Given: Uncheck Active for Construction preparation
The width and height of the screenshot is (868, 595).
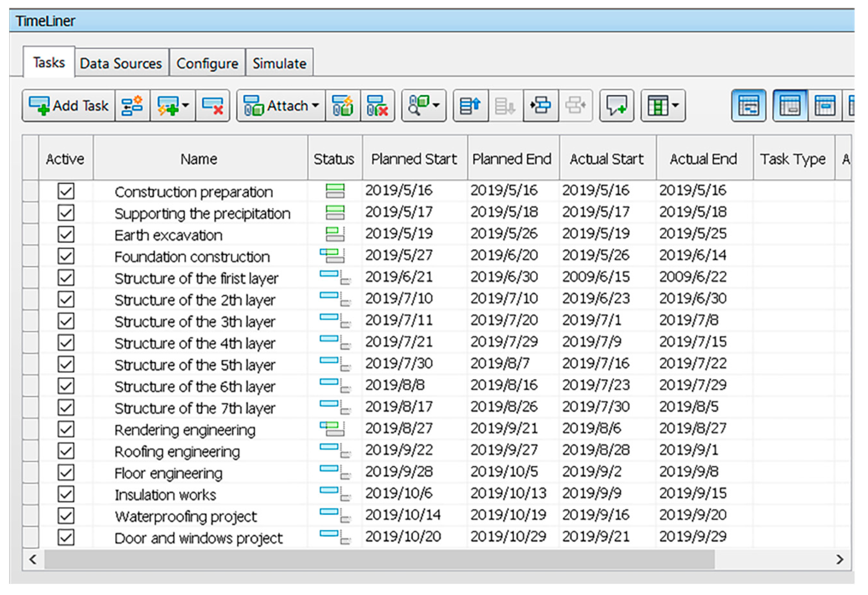Looking at the screenshot, I should pyautogui.click(x=66, y=191).
